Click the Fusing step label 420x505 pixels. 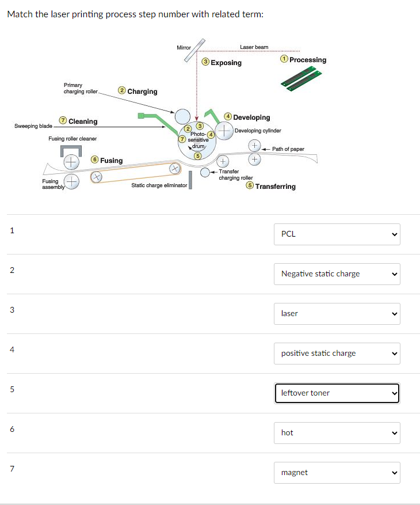[x=112, y=161]
